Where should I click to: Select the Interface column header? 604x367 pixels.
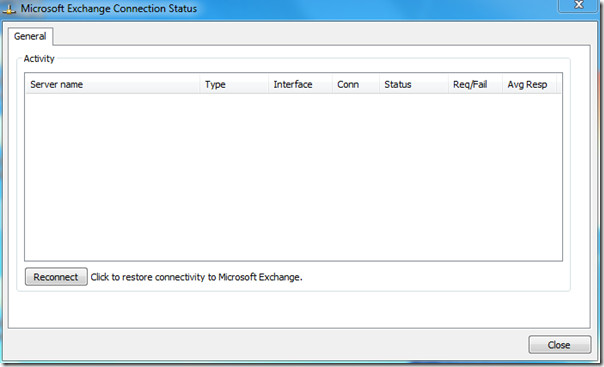point(300,84)
